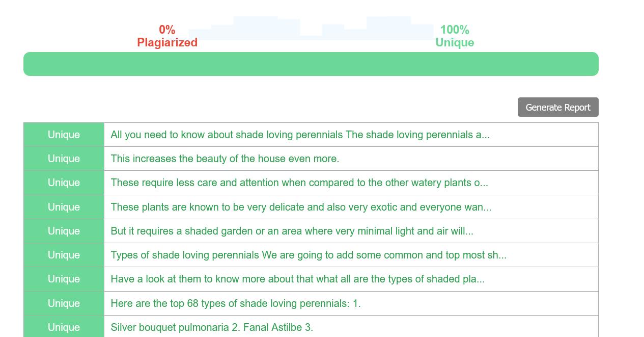Click the 100% Unique label
Screen dimensions: 644x337
455,36
